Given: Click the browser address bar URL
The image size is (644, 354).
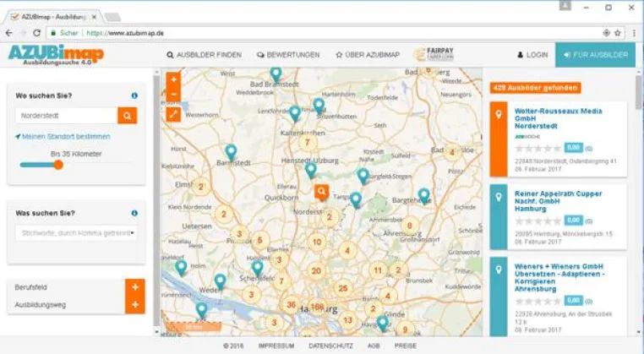Looking at the screenshot, I should tap(125, 33).
